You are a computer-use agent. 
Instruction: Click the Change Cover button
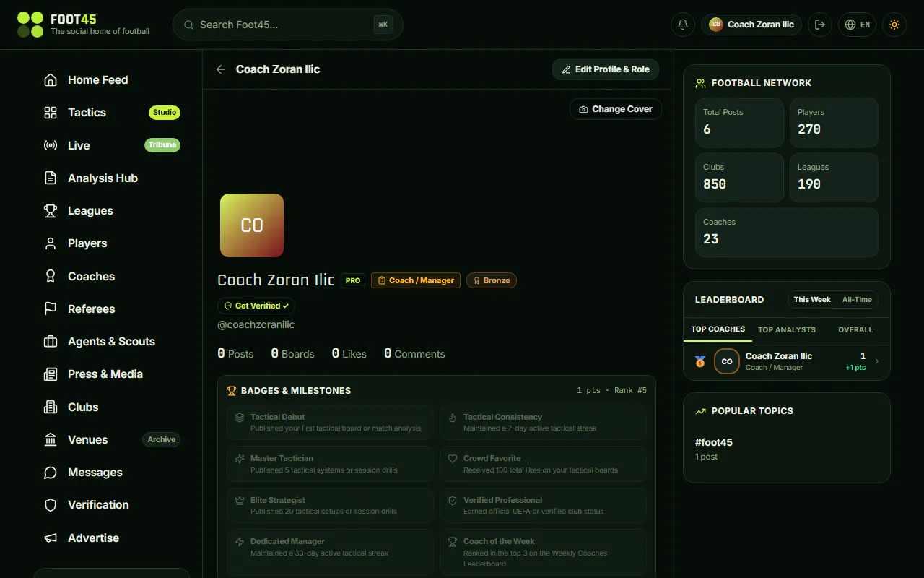click(616, 109)
